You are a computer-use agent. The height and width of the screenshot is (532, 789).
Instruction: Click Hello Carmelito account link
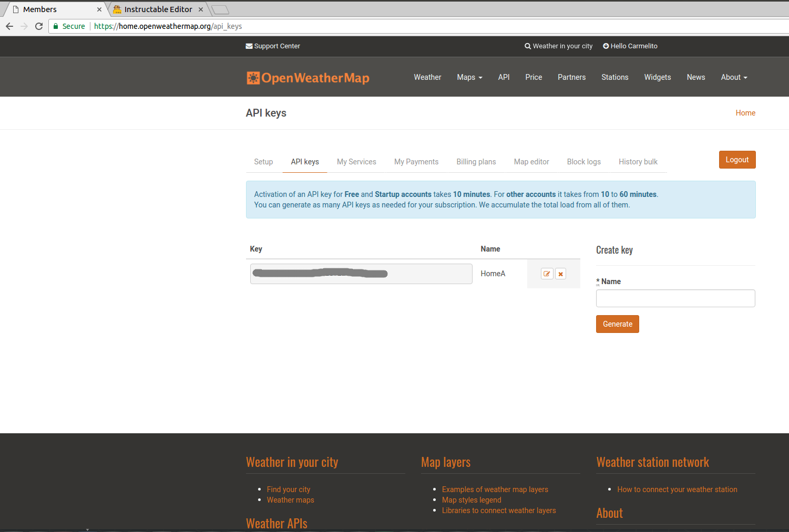coord(630,46)
